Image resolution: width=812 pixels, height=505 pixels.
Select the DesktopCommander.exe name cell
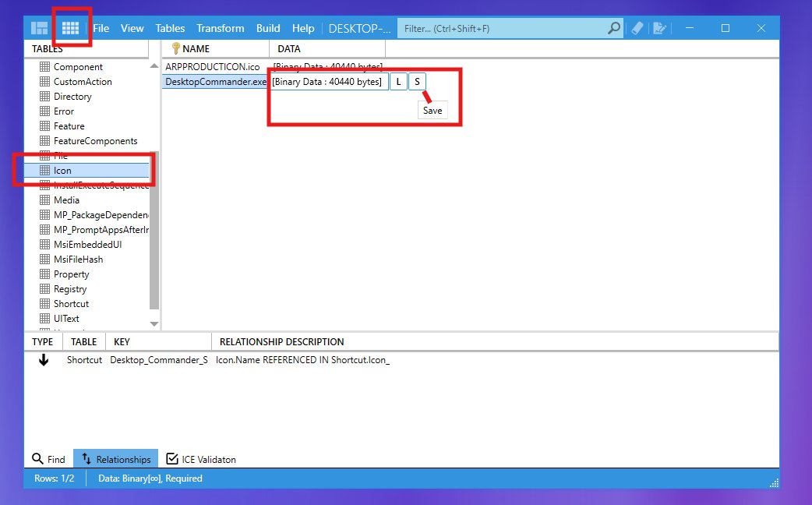coord(215,82)
